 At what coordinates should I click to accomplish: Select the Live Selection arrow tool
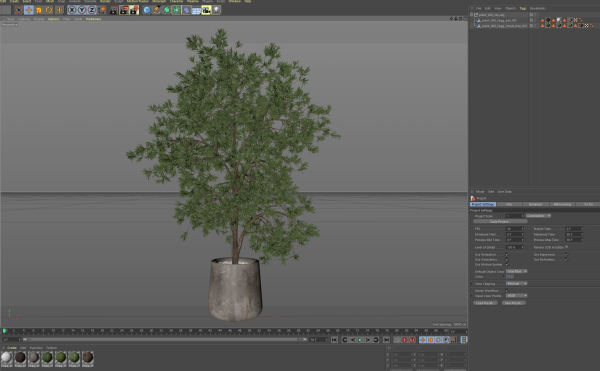point(18,10)
